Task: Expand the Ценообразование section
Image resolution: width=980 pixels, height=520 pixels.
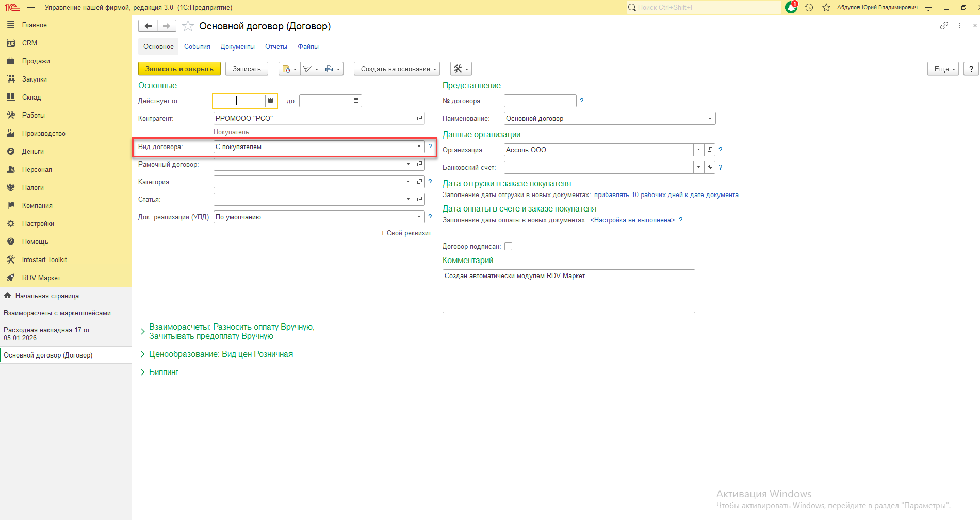Action: point(143,354)
